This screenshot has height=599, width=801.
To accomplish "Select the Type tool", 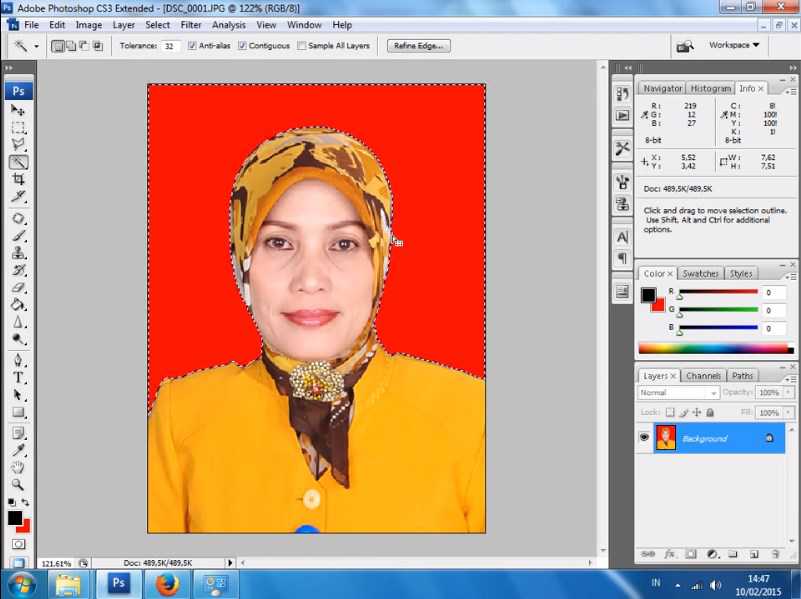I will [18, 378].
